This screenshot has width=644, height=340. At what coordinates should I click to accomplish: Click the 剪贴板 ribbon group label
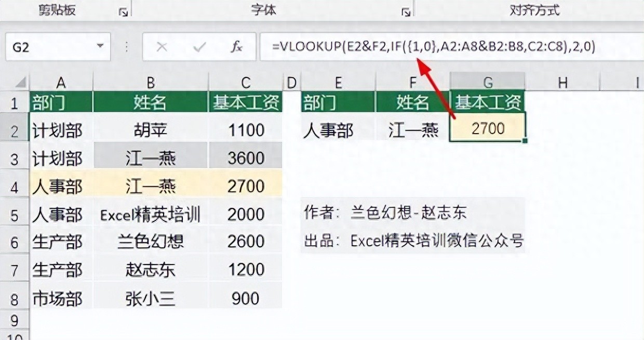(x=57, y=10)
